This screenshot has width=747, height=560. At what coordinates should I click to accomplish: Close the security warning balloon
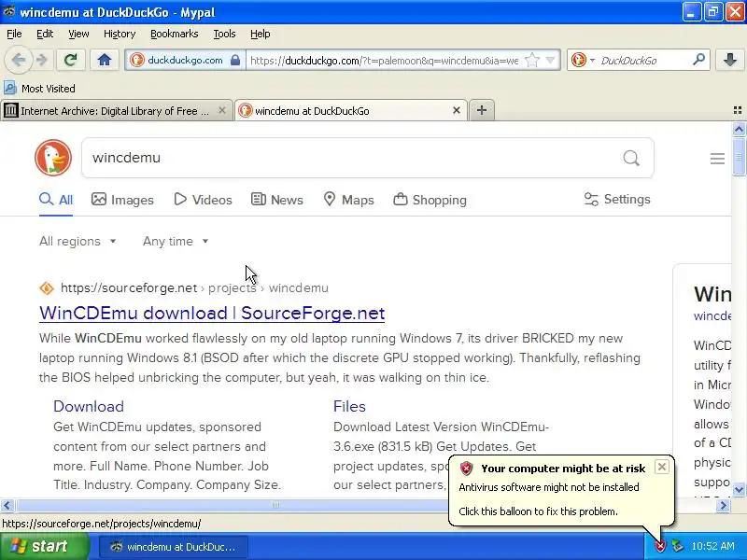[662, 467]
